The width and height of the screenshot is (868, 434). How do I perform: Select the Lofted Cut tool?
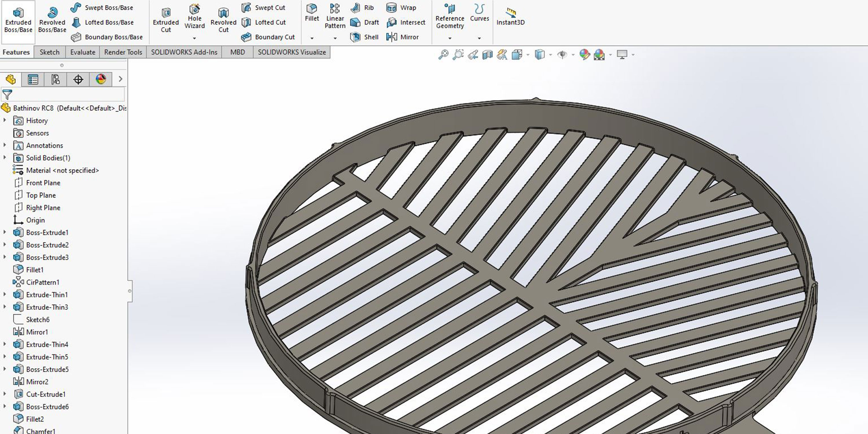click(x=264, y=22)
